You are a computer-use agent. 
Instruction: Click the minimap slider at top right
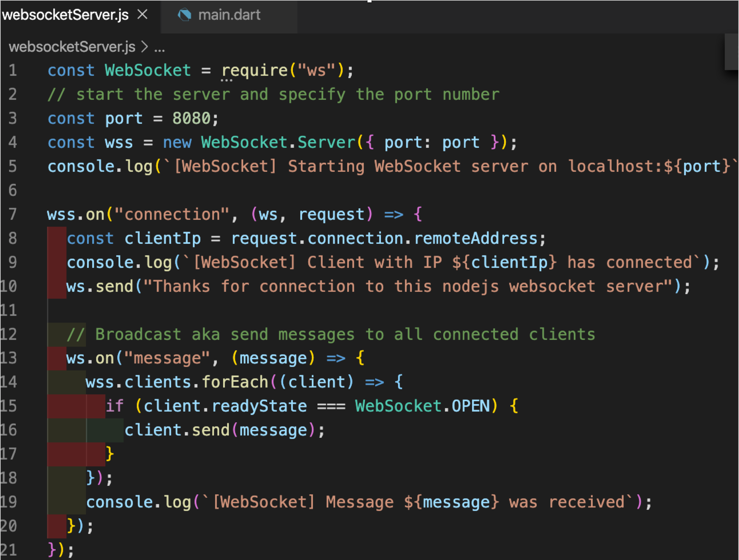coord(731,52)
